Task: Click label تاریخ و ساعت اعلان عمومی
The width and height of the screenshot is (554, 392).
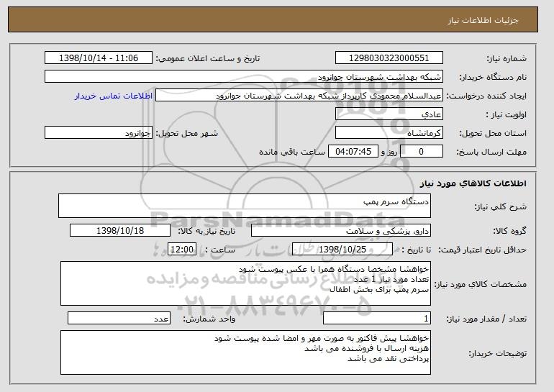Action: pyautogui.click(x=208, y=58)
